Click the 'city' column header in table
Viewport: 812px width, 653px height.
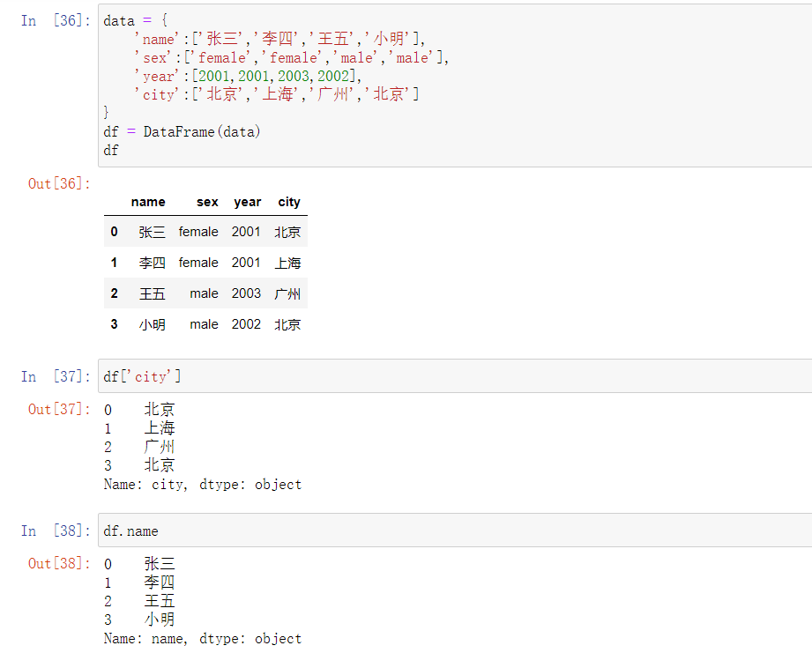(x=289, y=203)
